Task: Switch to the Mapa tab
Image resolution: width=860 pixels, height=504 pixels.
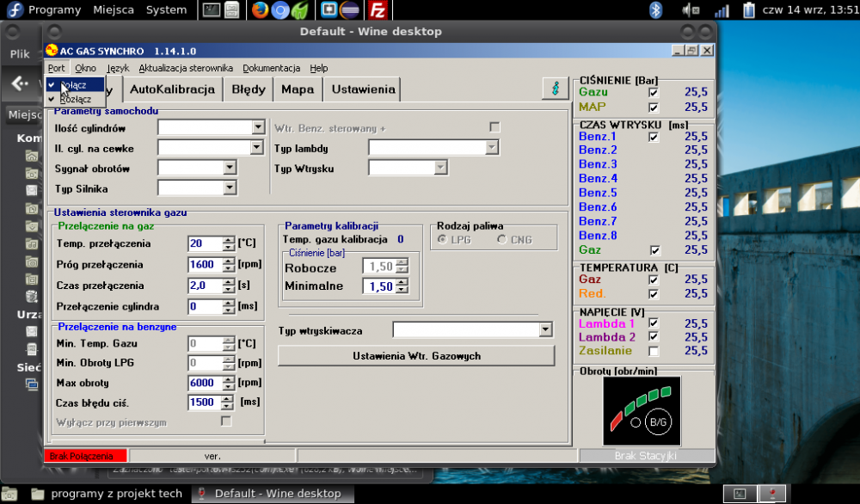Action: click(x=298, y=89)
